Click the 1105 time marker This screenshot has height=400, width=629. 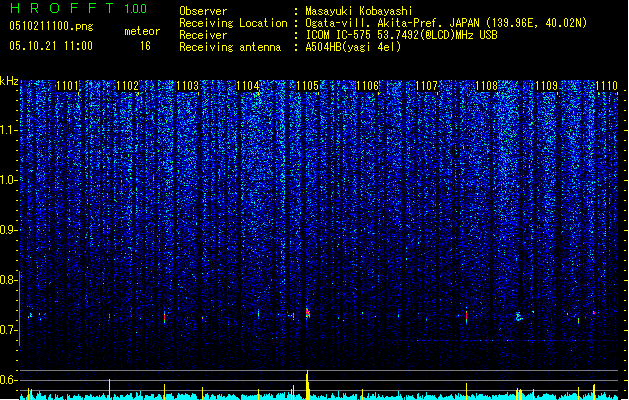pyautogui.click(x=307, y=86)
